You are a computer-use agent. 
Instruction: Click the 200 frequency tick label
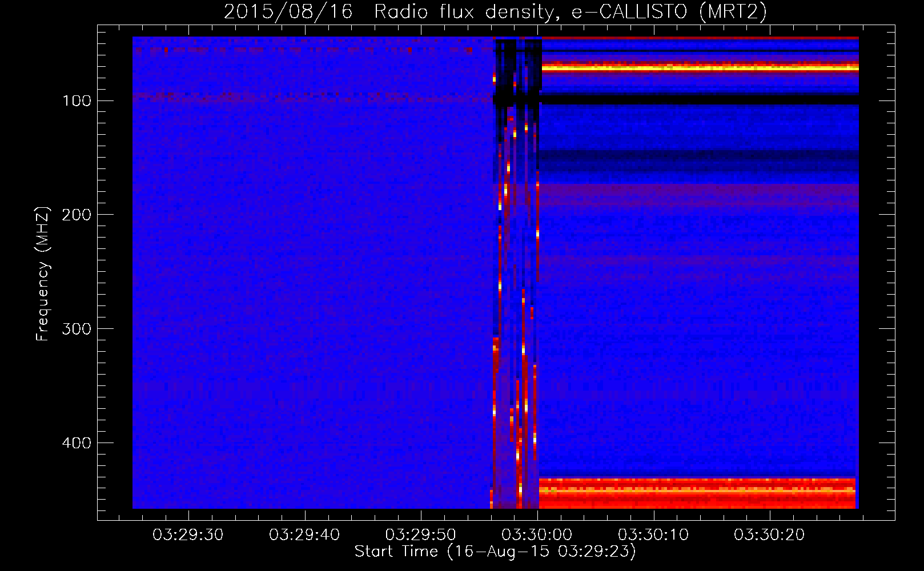[75, 215]
